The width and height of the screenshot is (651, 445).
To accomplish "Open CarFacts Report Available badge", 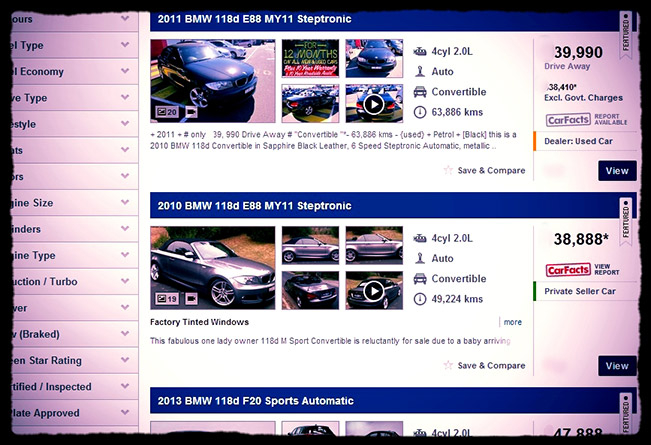I will click(586, 120).
